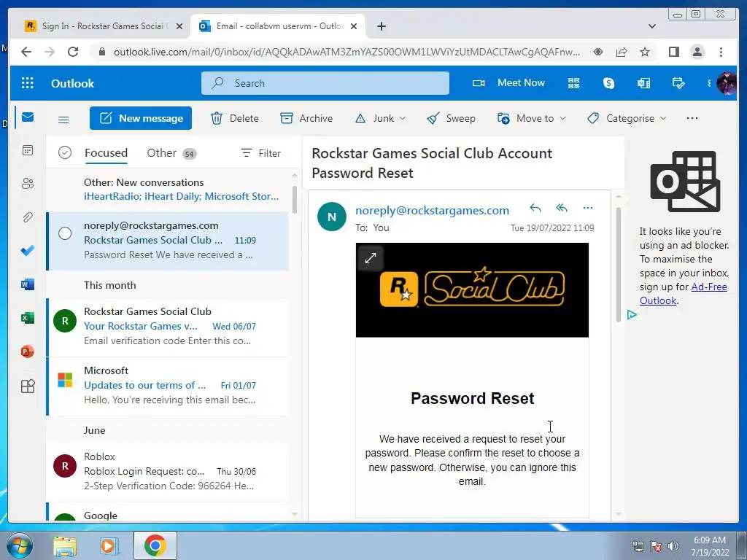The image size is (747, 560).
Task: Open the Microsoft terms update email
Action: 169,386
